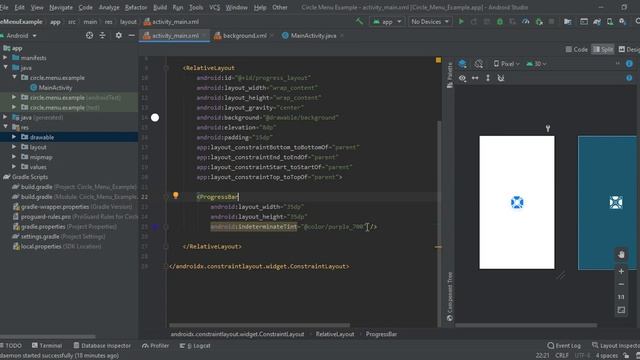The width and height of the screenshot is (640, 360).
Task: Expand the manifests folder
Action: [x=5, y=58]
